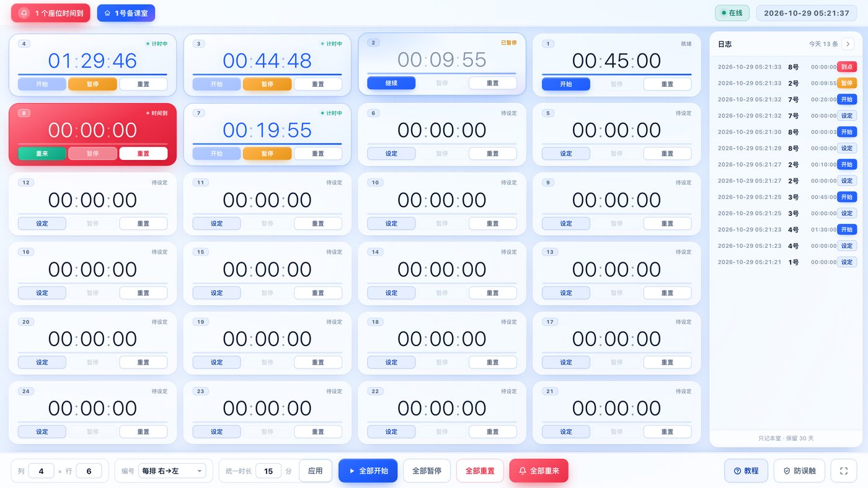Pause the seat 3 timer
The image size is (868, 488).
pyautogui.click(x=267, y=84)
